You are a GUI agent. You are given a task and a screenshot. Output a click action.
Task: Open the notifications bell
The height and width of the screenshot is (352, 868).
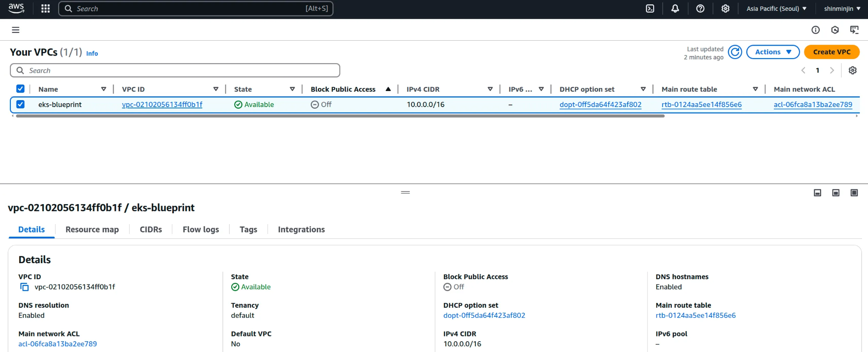coord(675,9)
